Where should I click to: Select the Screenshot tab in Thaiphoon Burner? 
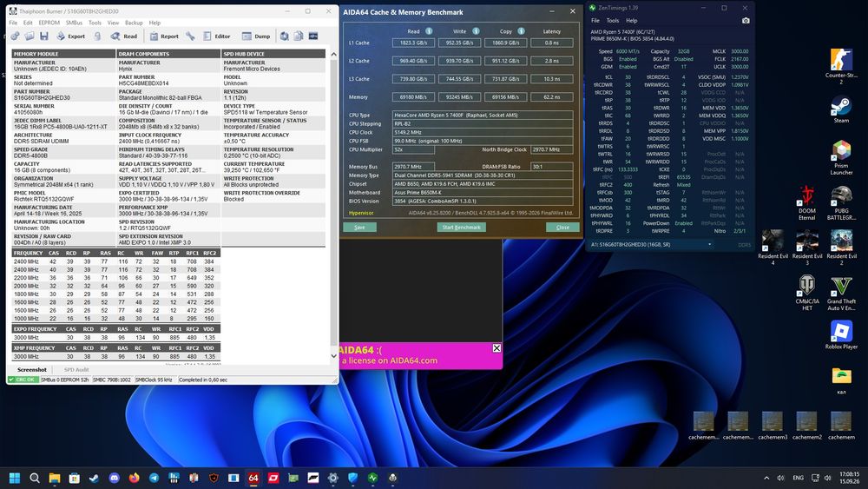tap(31, 369)
